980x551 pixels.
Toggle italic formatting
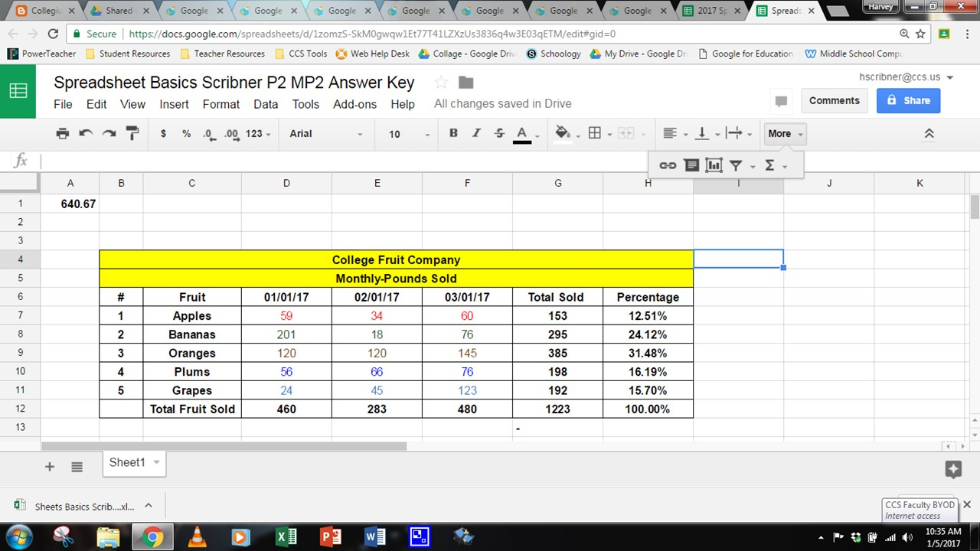coord(476,133)
